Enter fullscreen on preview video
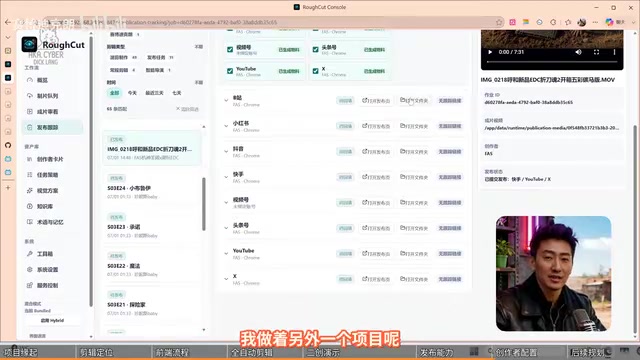 point(596,52)
